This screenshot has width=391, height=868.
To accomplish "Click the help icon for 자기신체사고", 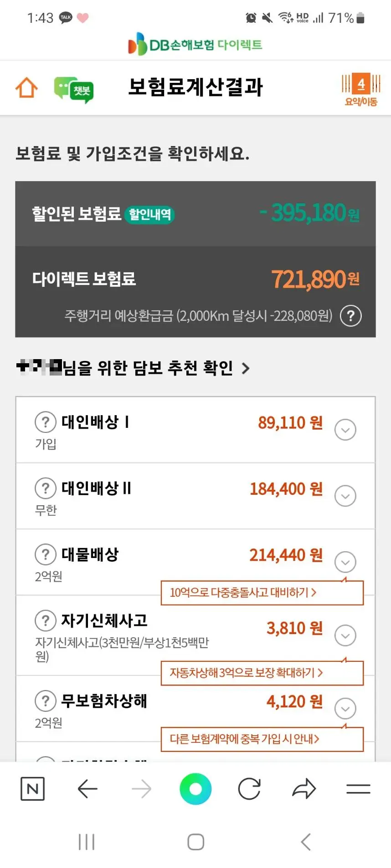I will 45,620.
